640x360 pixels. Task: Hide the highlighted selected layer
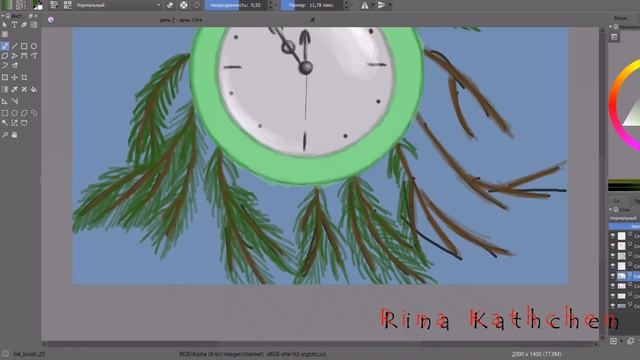pos(613,276)
